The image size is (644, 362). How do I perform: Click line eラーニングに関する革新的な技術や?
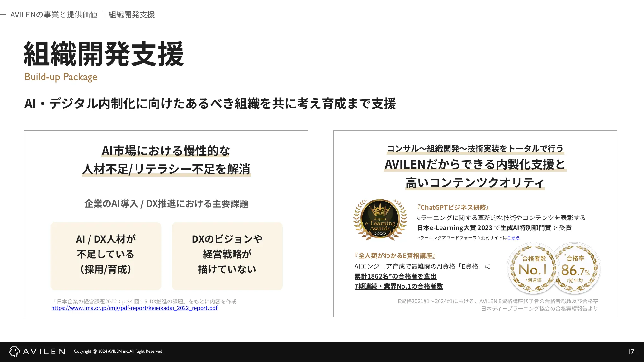click(x=501, y=218)
